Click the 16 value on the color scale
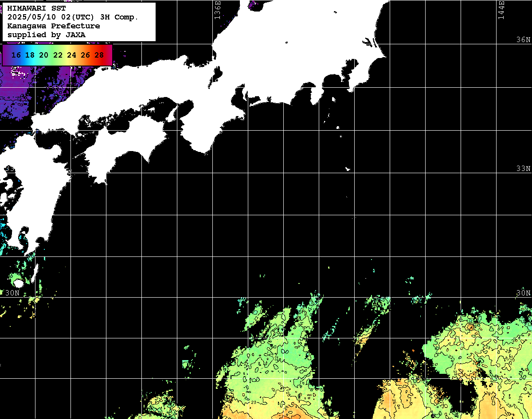Screen dimensions: 532x419 pyautogui.click(x=16, y=55)
